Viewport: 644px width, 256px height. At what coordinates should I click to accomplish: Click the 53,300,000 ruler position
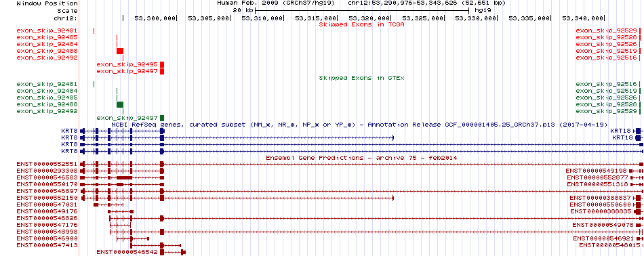[155, 18]
